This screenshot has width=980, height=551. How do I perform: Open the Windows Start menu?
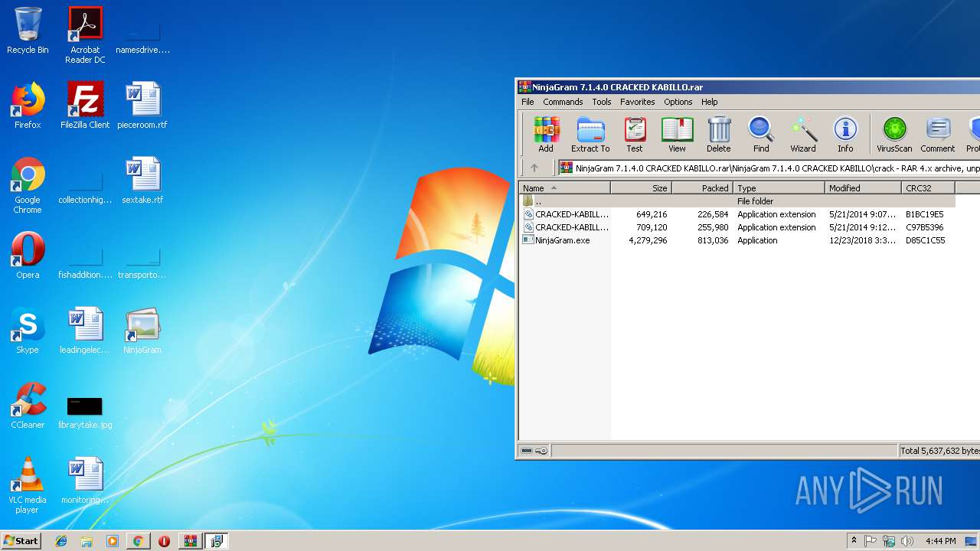(x=21, y=540)
